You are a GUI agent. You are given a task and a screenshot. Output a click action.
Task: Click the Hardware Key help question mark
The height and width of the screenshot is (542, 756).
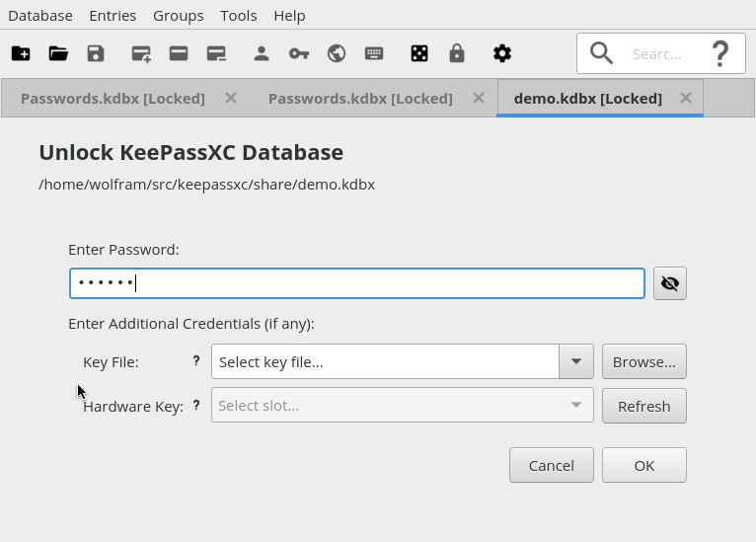click(196, 405)
